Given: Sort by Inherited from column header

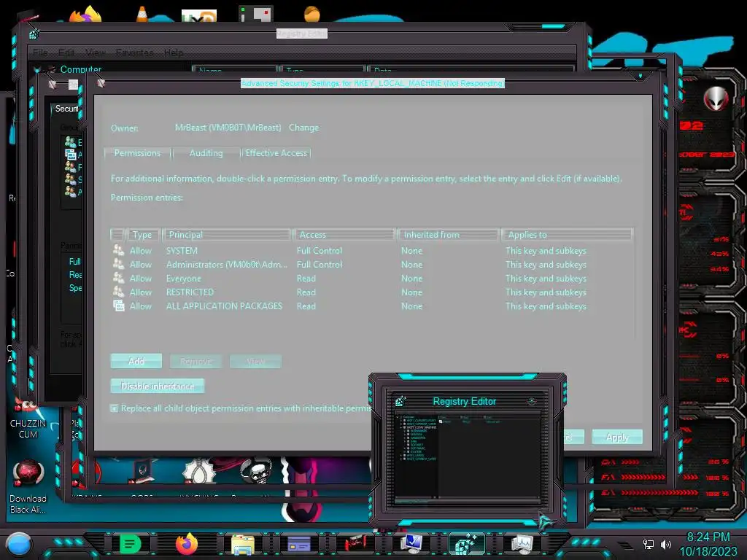Looking at the screenshot, I should [x=449, y=234].
